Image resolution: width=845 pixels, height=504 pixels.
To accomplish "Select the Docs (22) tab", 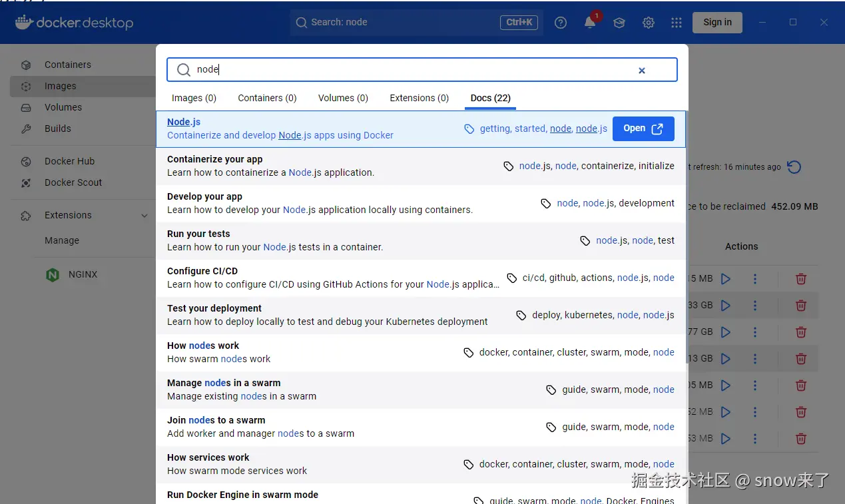I will pos(491,98).
